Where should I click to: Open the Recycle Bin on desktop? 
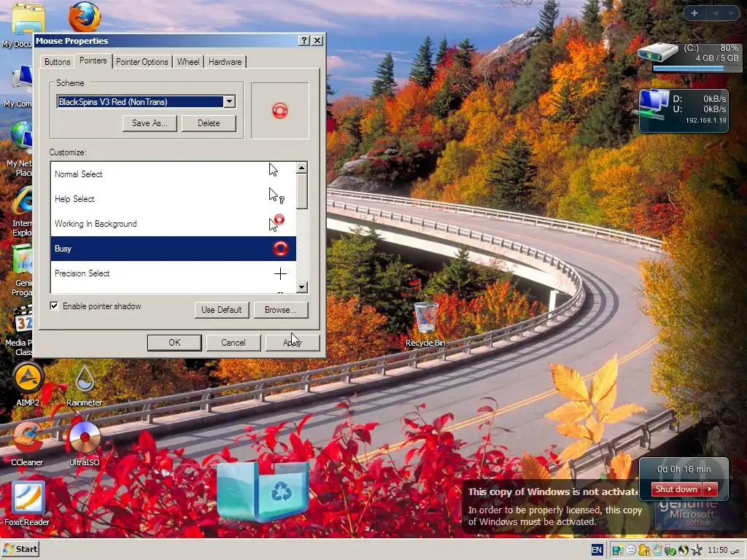[x=425, y=324]
